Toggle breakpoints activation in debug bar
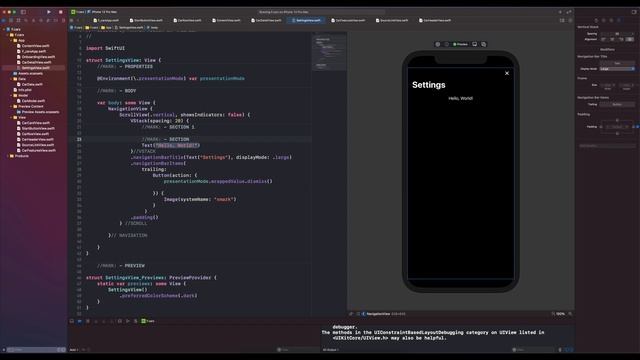 [80, 321]
